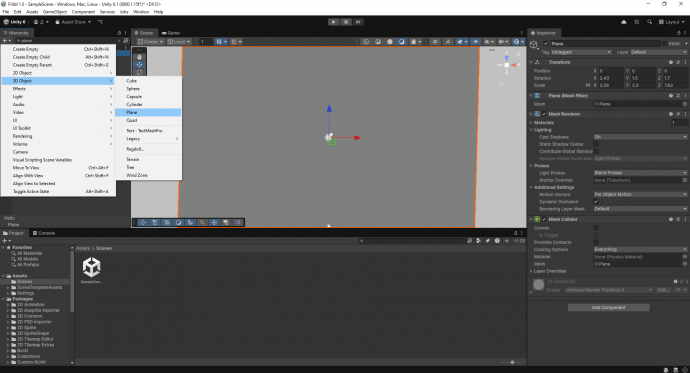Viewport: 690px width, 373px height.
Task: Expand the Legacy submenu
Action: pos(148,139)
